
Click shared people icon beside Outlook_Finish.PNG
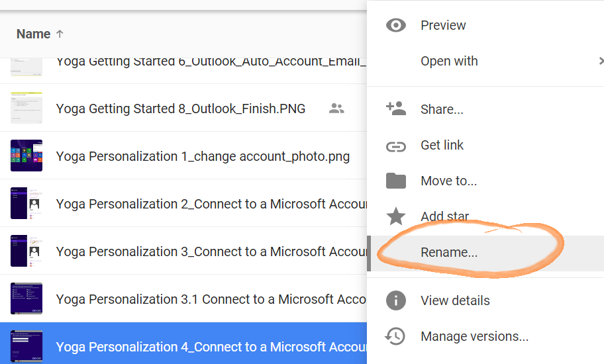coord(336,109)
